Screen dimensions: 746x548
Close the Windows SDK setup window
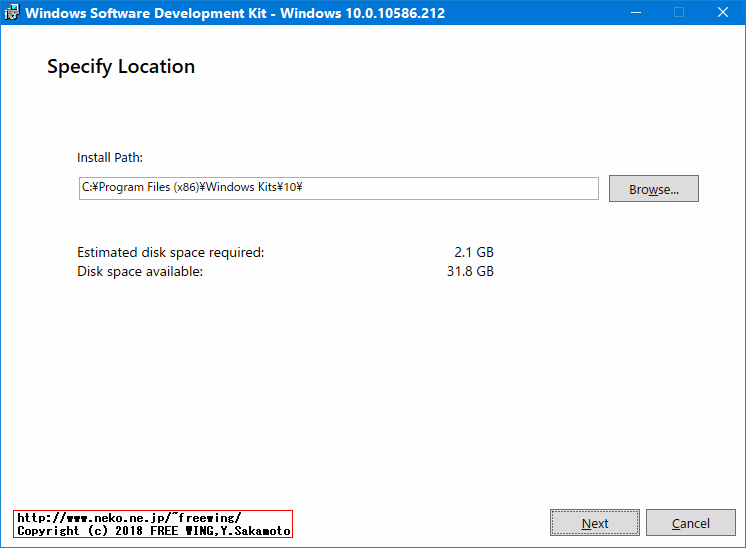(x=723, y=12)
